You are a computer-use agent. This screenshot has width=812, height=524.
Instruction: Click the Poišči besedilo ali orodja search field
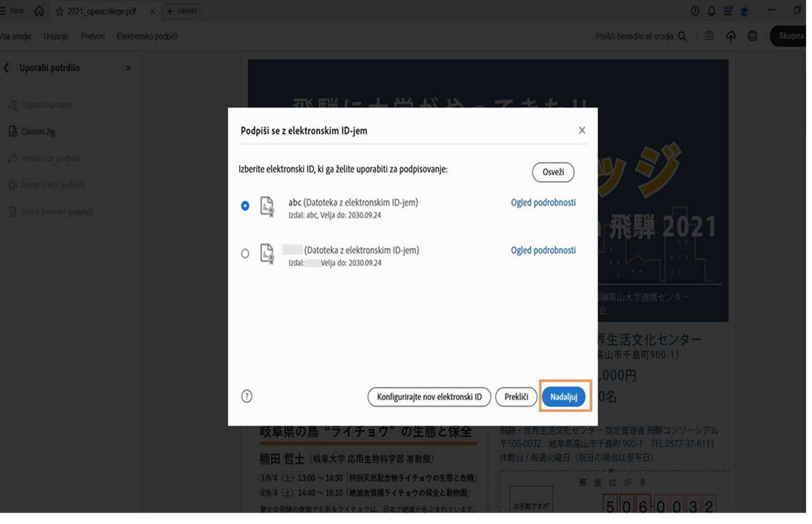(634, 36)
